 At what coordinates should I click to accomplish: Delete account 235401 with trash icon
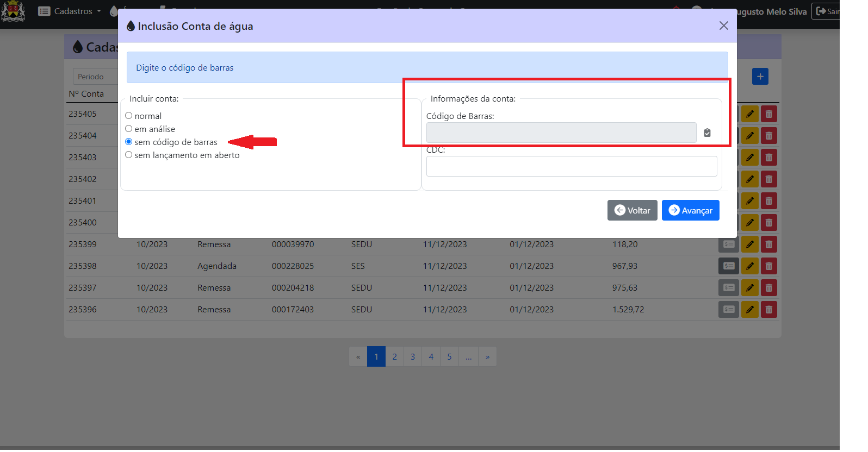click(x=769, y=201)
